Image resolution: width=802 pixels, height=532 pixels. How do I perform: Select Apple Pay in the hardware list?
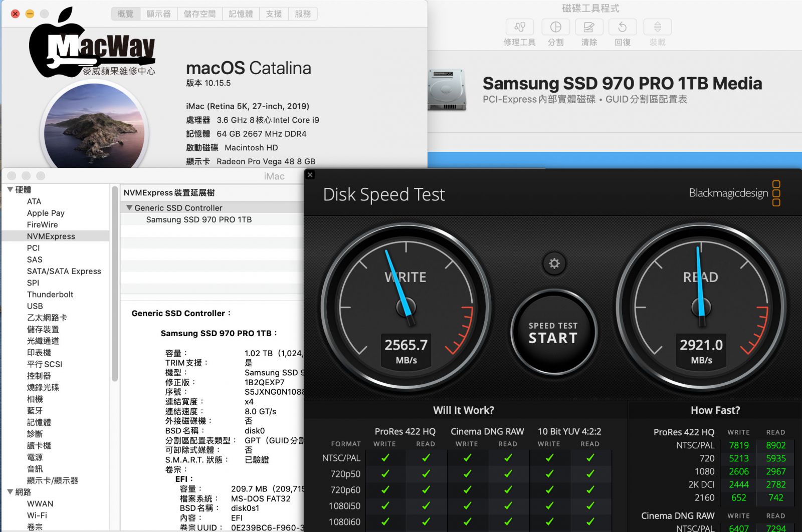coord(46,213)
